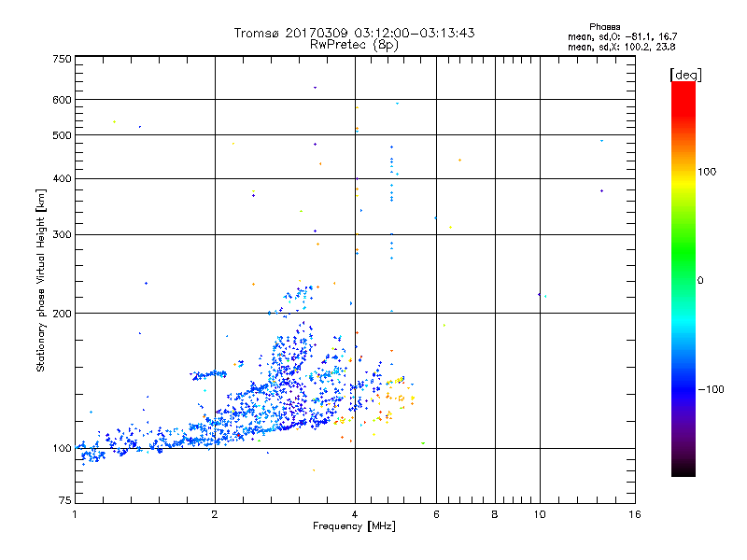Click y-axis tick label '500'
Viewport: 747px width, 560px height.
point(62,135)
